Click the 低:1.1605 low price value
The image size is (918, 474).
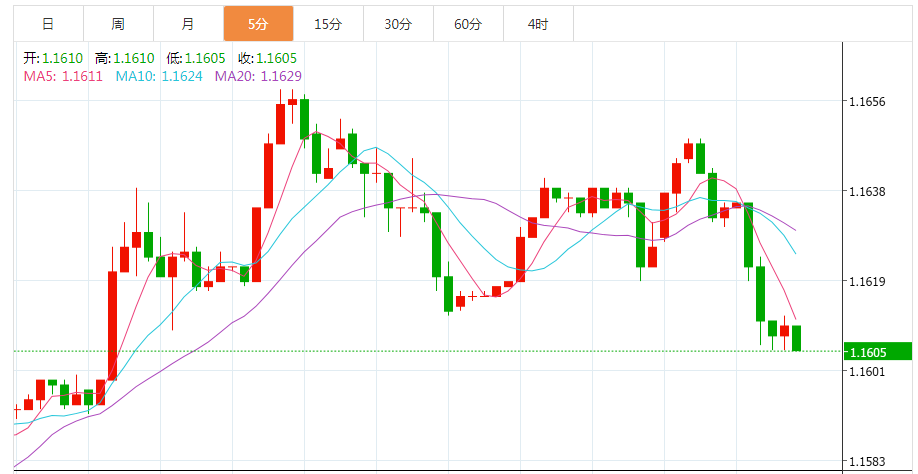click(196, 58)
